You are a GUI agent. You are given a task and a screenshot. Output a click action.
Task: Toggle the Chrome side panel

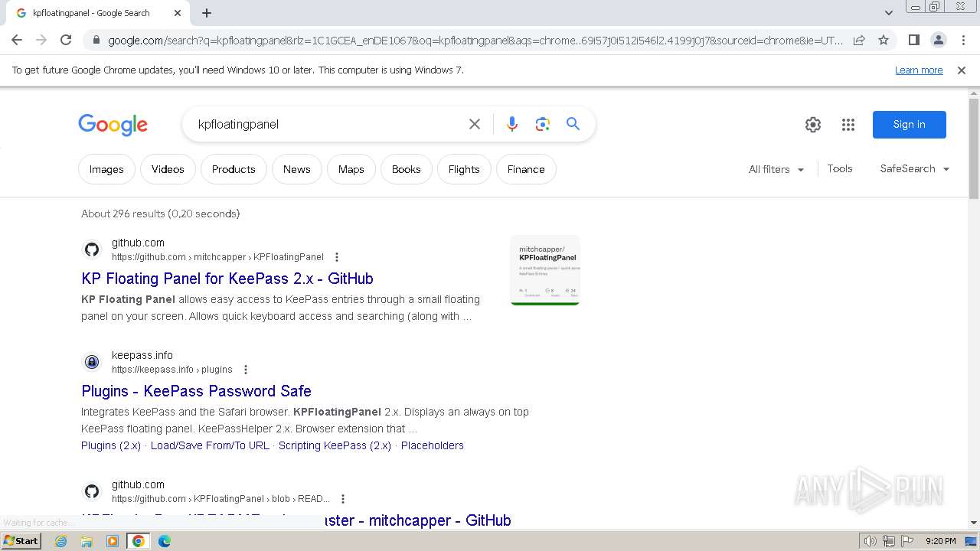click(x=913, y=40)
